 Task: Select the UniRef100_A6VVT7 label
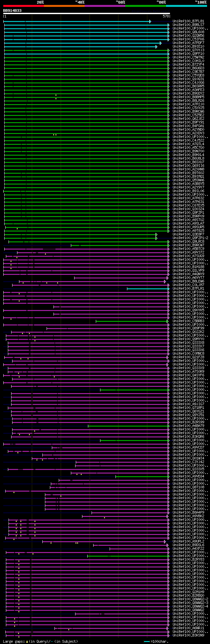click(x=188, y=278)
